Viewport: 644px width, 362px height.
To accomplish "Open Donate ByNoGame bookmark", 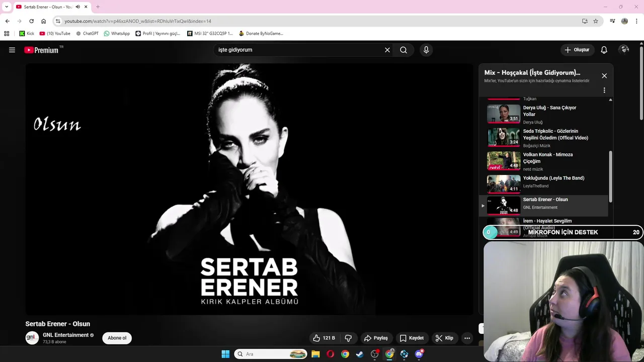I will coord(261,34).
